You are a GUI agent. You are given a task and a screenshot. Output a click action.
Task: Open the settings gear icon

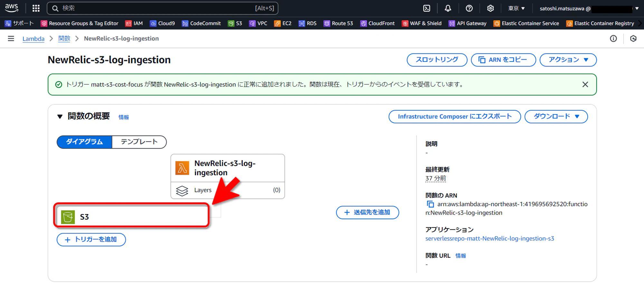click(490, 8)
